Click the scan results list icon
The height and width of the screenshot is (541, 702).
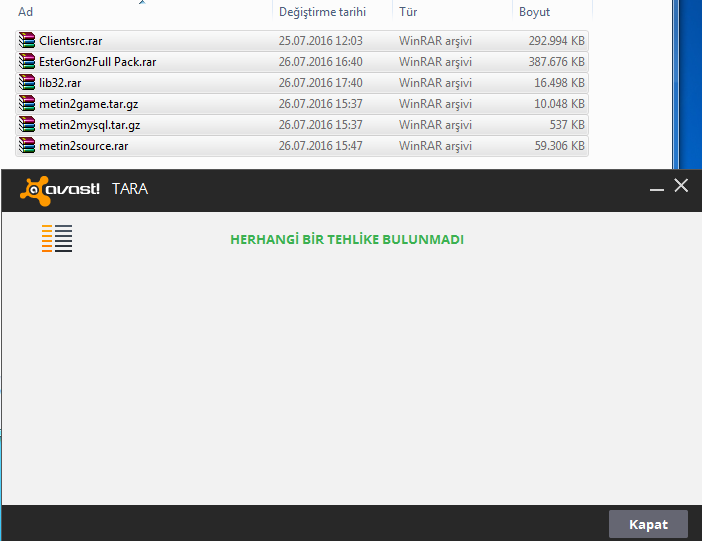[x=57, y=238]
